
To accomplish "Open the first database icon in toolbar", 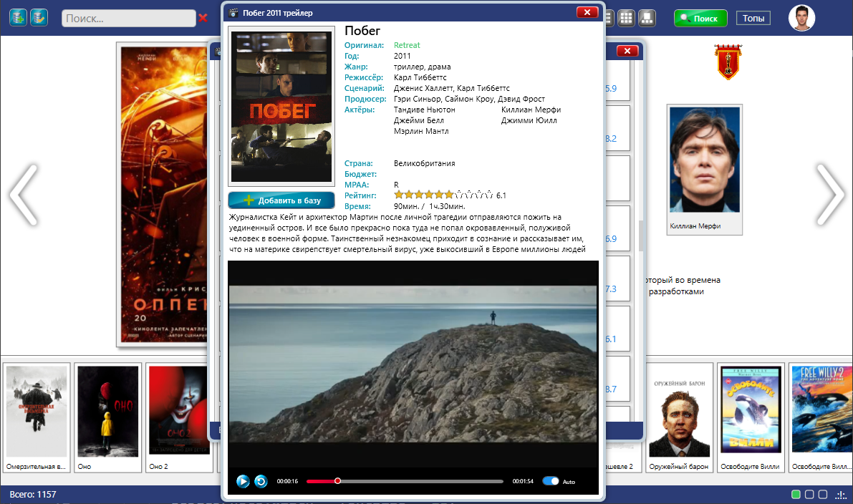I will coord(19,17).
